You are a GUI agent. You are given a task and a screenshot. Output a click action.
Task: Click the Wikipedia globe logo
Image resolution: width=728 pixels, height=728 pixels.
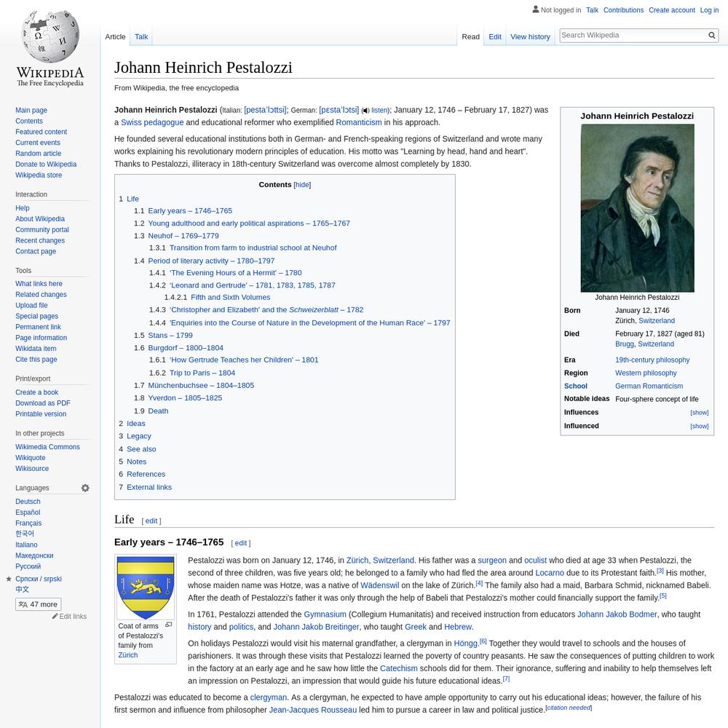tap(50, 37)
